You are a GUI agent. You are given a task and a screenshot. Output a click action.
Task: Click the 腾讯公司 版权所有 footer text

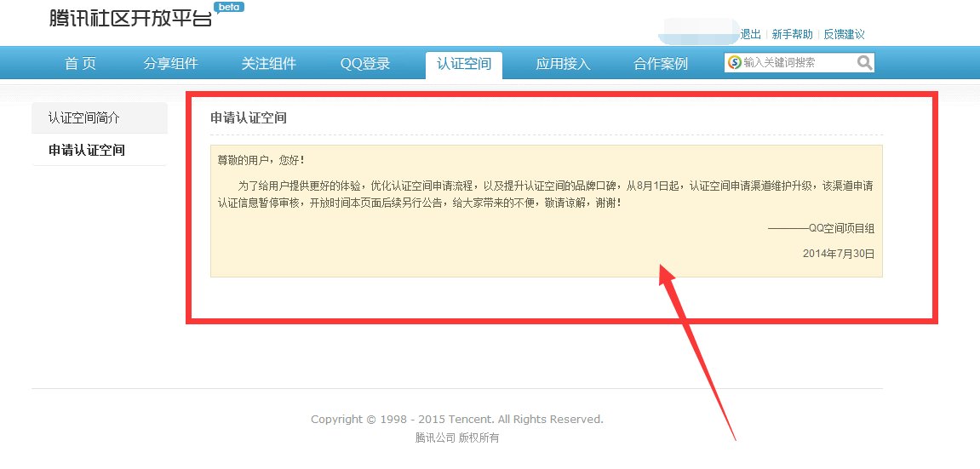(x=457, y=438)
